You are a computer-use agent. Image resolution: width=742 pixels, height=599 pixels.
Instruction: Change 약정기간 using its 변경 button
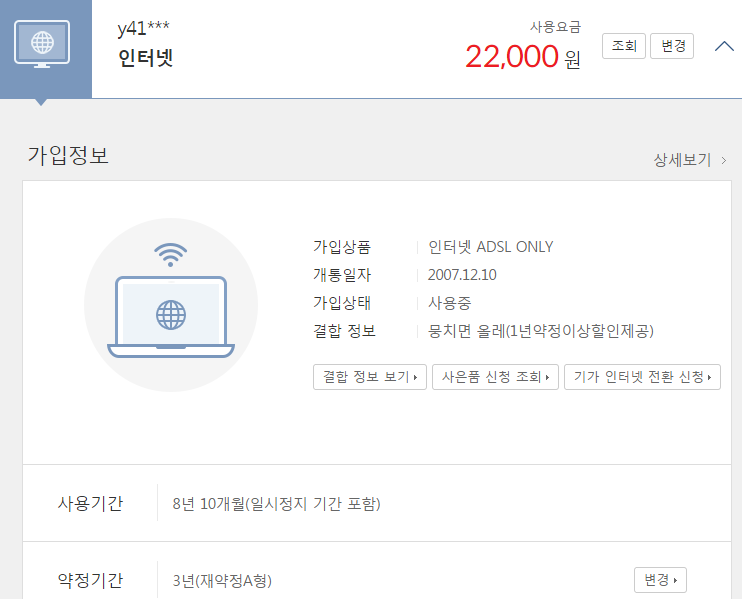coord(660,580)
